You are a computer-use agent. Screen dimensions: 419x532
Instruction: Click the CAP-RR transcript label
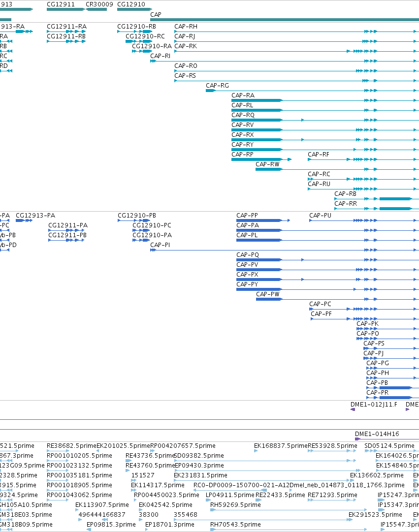point(346,204)
